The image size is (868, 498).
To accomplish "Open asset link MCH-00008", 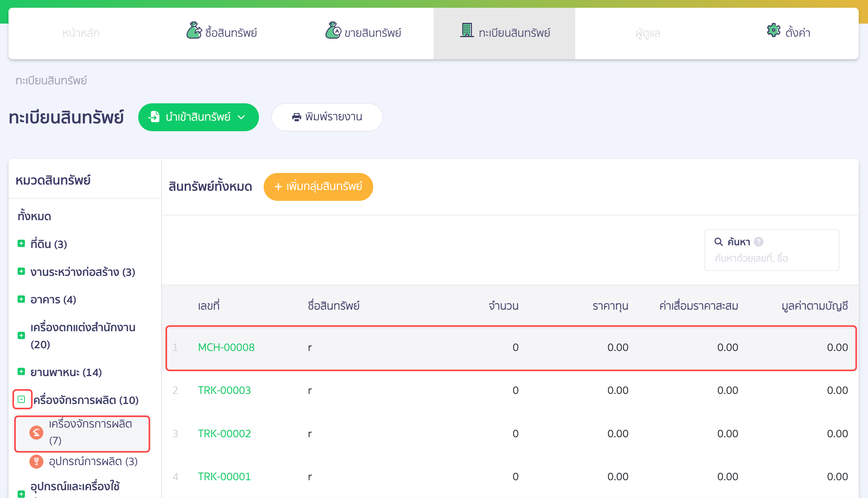I will pyautogui.click(x=226, y=347).
